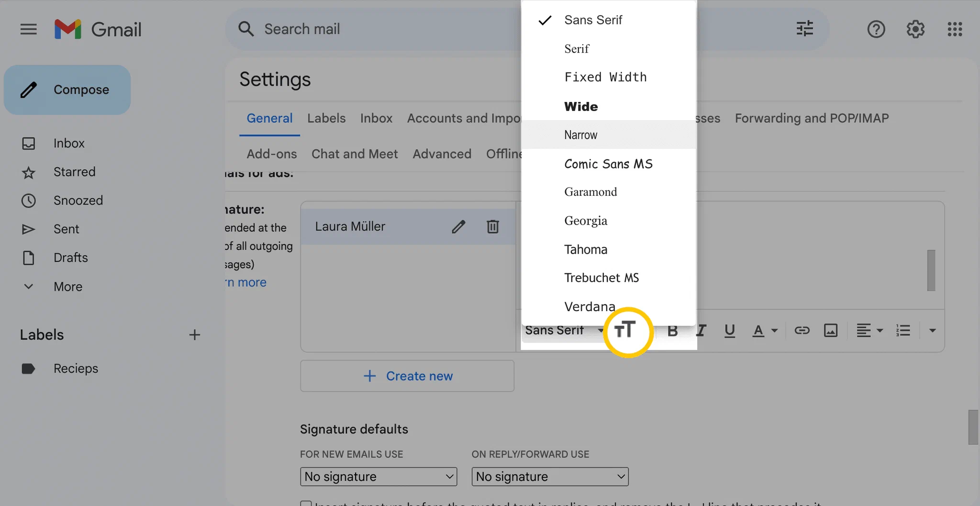Click the numbered list icon
This screenshot has width=980, height=506.
coord(903,330)
